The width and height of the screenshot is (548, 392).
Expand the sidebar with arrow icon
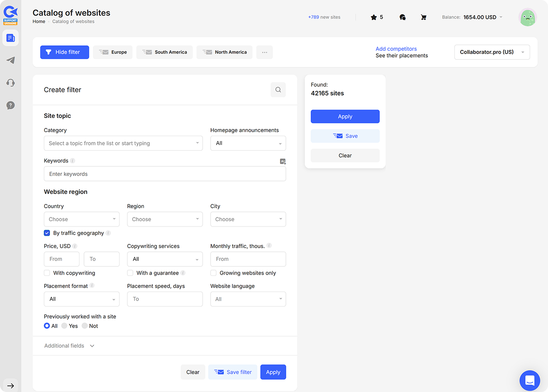[11, 386]
